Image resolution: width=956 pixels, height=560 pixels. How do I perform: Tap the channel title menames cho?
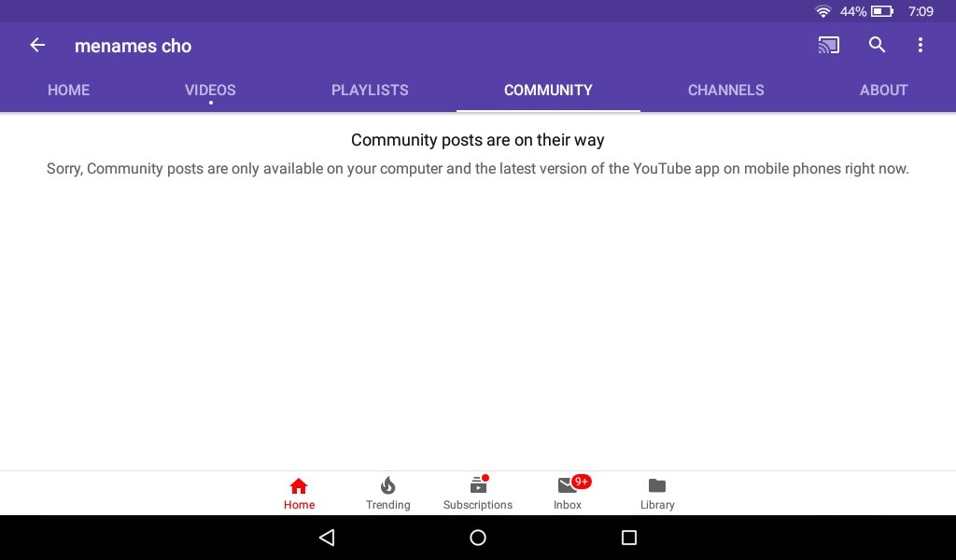click(133, 46)
